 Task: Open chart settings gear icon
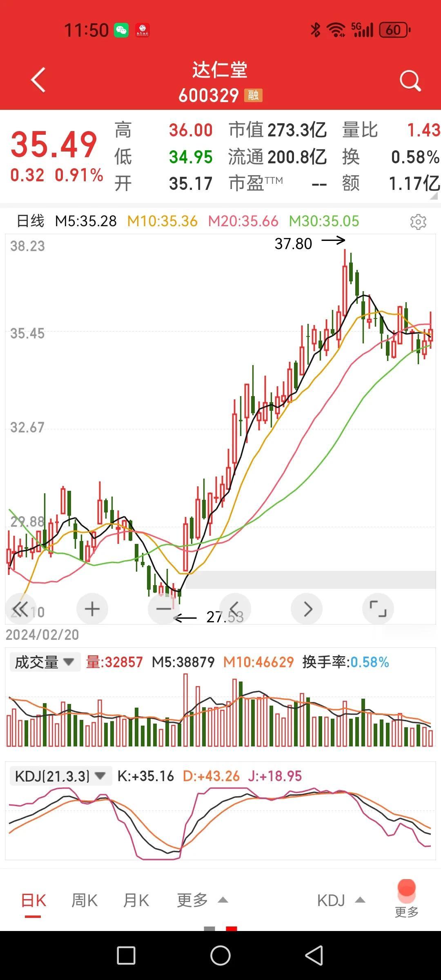418,221
